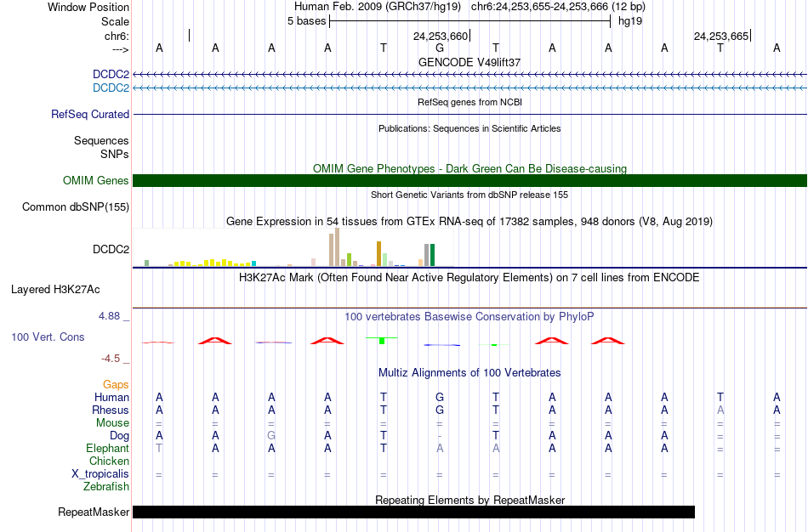Click the OMIM Genes track label
The width and height of the screenshot is (808, 532).
(95, 180)
